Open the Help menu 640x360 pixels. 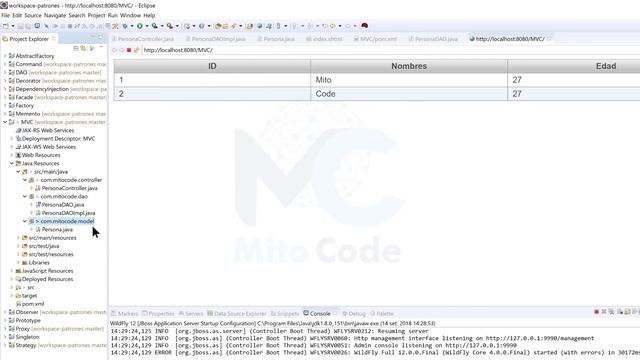coord(149,15)
